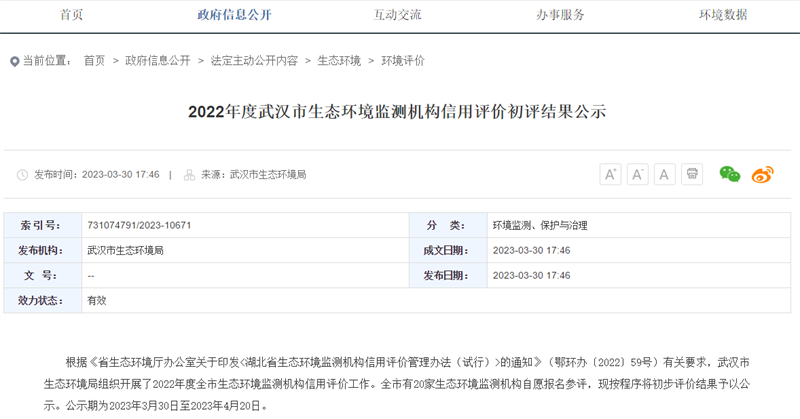
Task: Switch to the 环境数据 navigation tab
Action: 723,15
